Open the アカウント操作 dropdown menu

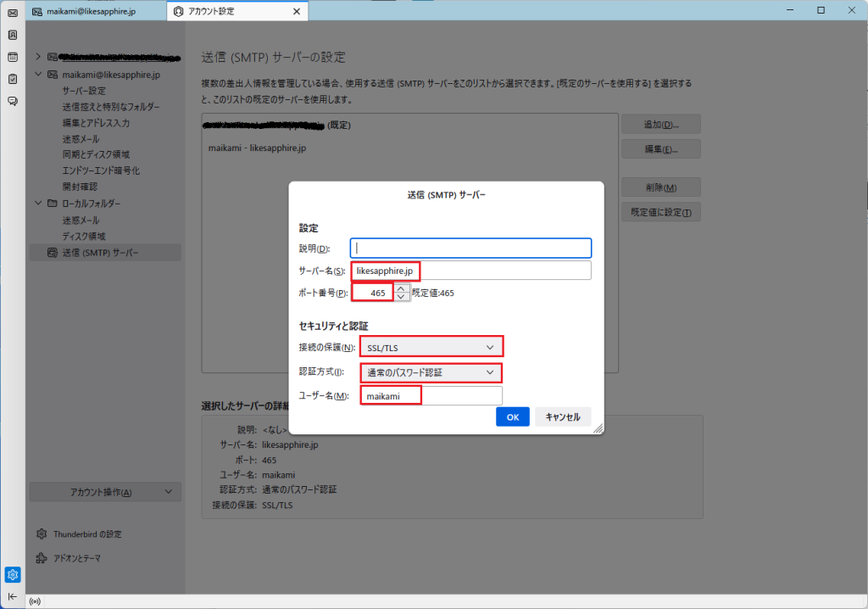[105, 492]
